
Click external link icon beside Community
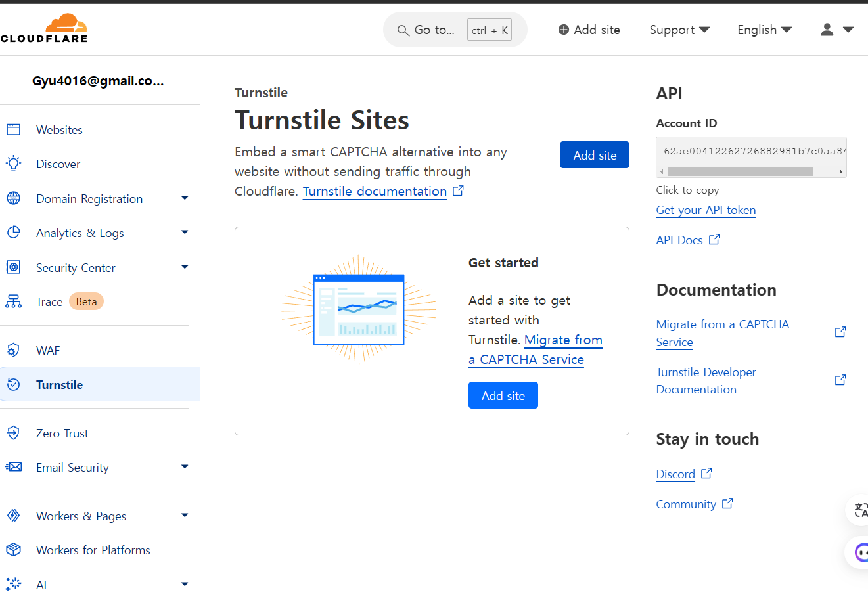coord(727,503)
